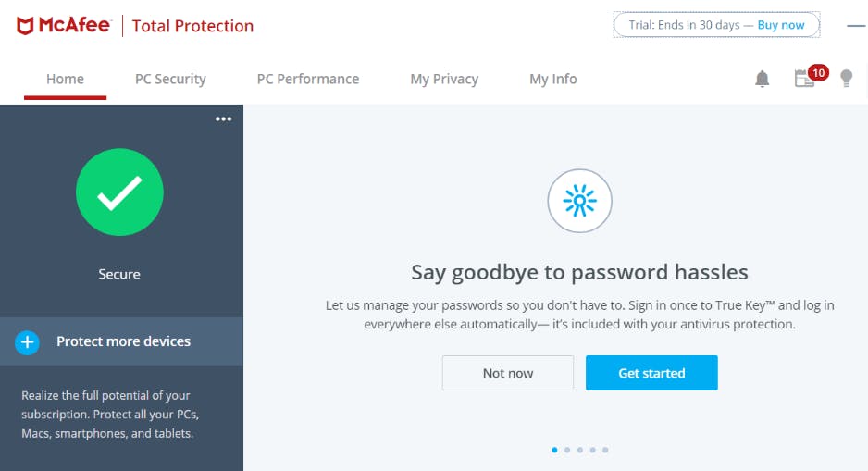Follow the Buy now link
868x471 pixels.
pos(780,25)
